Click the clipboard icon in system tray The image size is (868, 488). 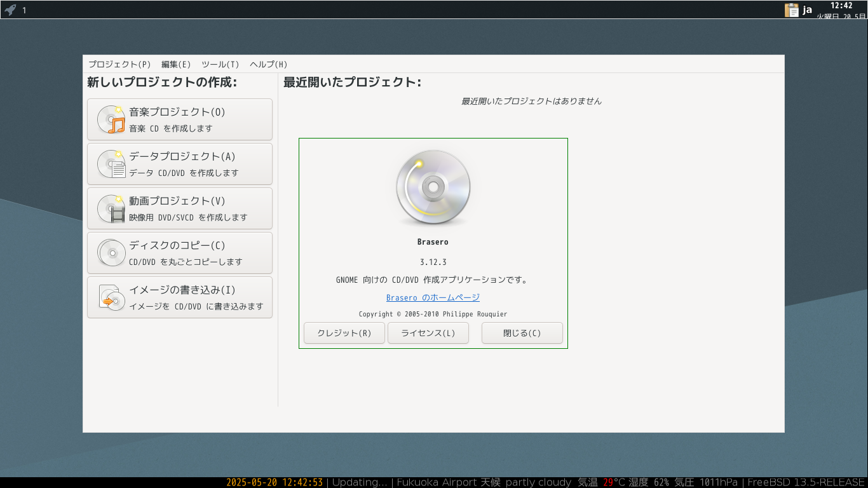pos(792,10)
